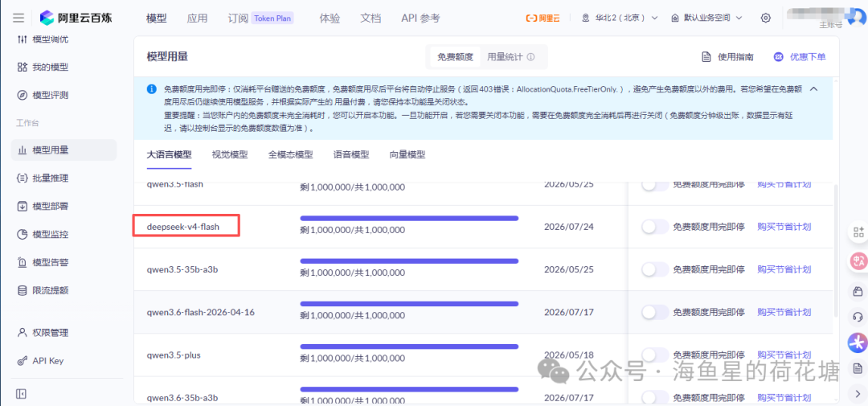Viewport: 868px width, 406px height.
Task: Click the 权限管理 user icon
Action: [23, 332]
